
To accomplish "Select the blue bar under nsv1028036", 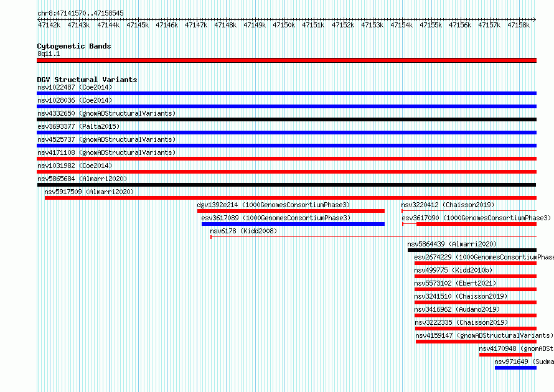I will coord(286,106).
